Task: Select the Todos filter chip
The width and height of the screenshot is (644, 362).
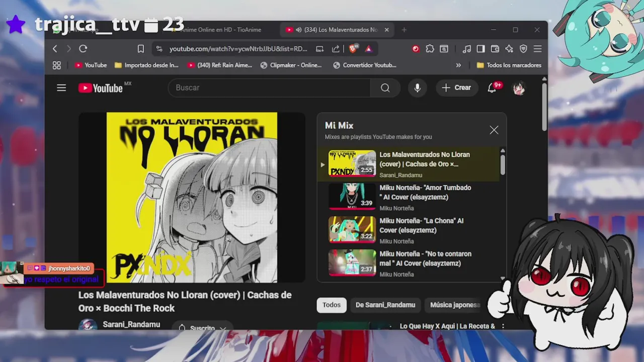Action: [x=332, y=305]
